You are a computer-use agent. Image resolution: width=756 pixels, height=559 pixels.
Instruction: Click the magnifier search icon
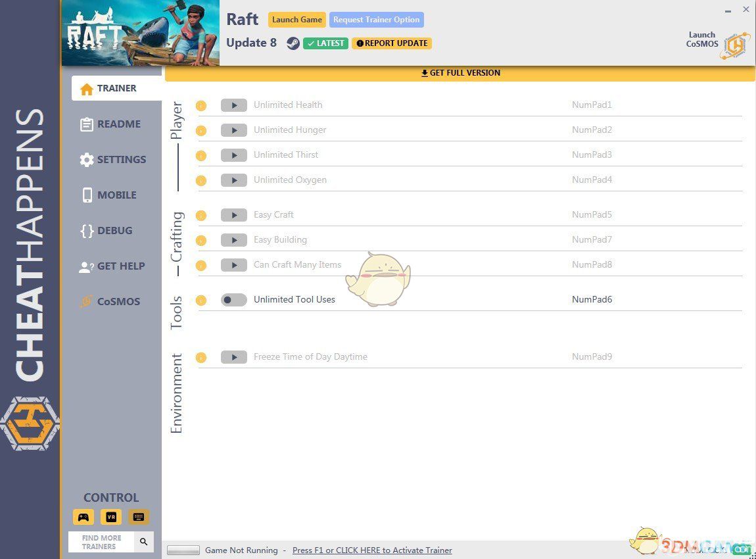[144, 542]
